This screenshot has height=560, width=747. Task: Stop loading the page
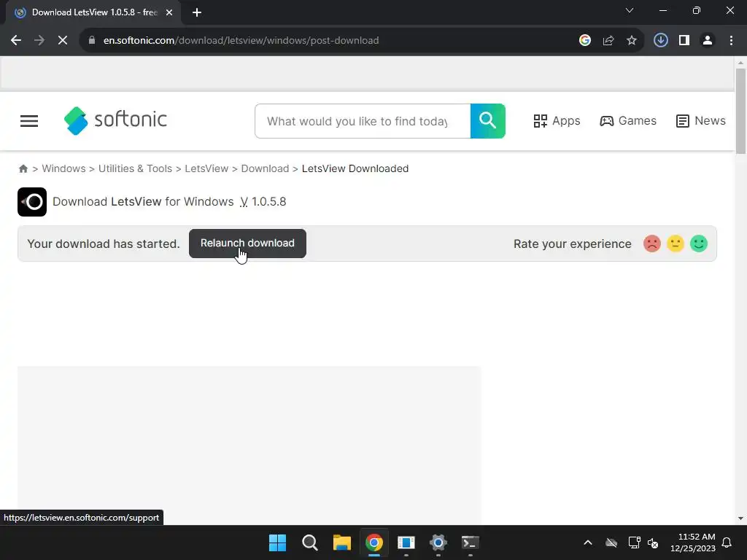(63, 41)
